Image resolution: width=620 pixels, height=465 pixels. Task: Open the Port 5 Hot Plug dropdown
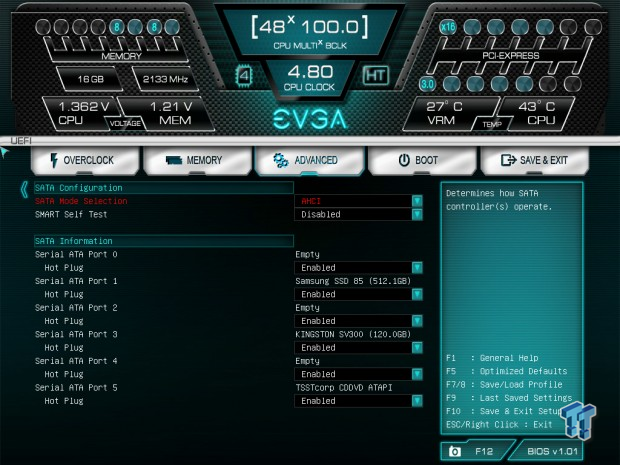359,401
